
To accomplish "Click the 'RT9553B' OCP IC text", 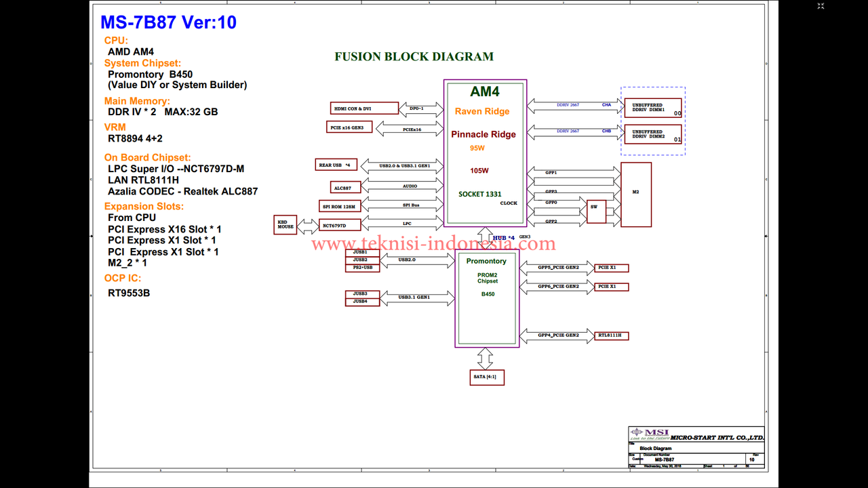I will click(x=129, y=293).
